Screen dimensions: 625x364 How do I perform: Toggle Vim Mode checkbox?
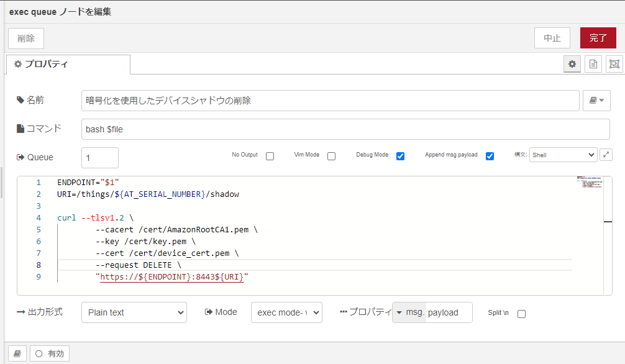(331, 156)
